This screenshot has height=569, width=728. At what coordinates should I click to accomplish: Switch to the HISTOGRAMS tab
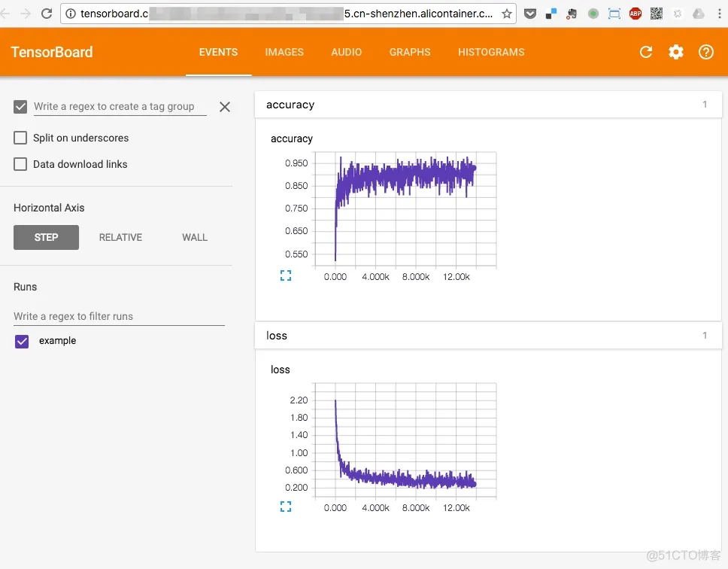(491, 52)
